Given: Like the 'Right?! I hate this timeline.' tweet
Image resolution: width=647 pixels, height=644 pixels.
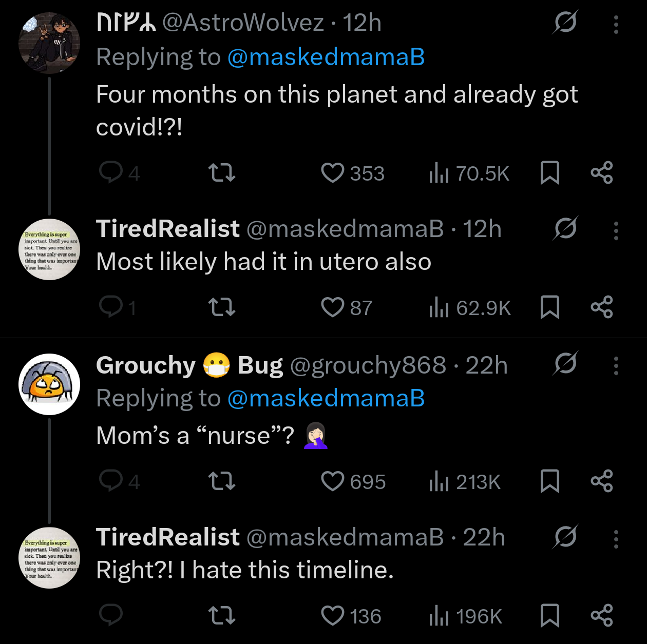Looking at the screenshot, I should (x=332, y=615).
